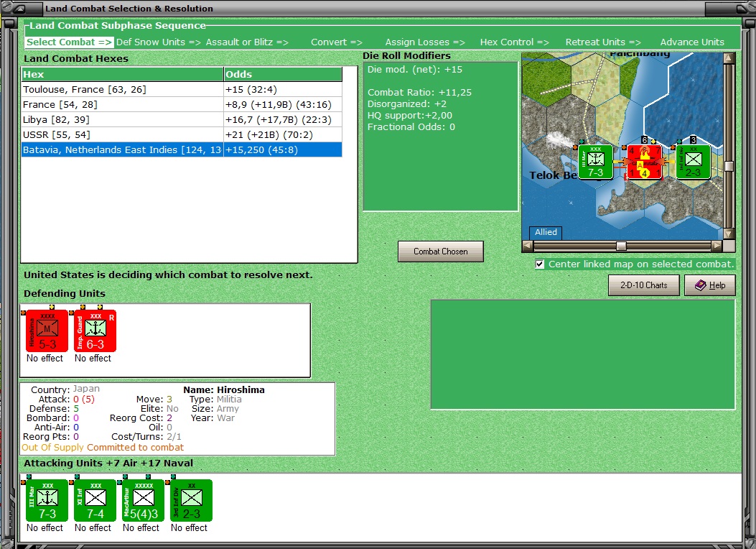Click the map scroll left arrow

click(x=528, y=246)
